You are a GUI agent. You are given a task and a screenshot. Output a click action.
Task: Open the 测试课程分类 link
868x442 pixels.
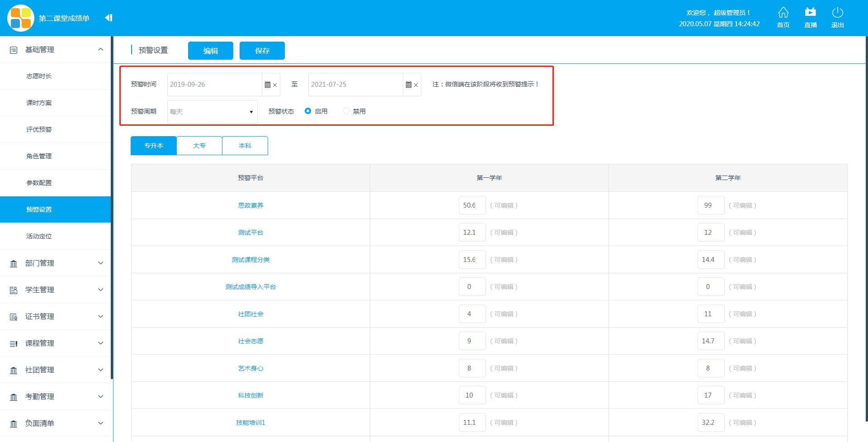(x=251, y=260)
